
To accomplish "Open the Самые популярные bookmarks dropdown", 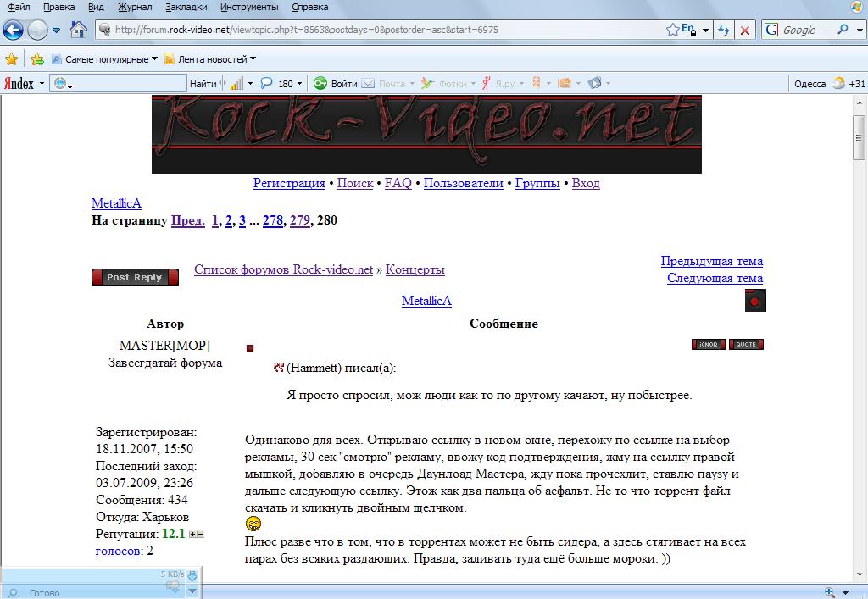I will (x=105, y=59).
